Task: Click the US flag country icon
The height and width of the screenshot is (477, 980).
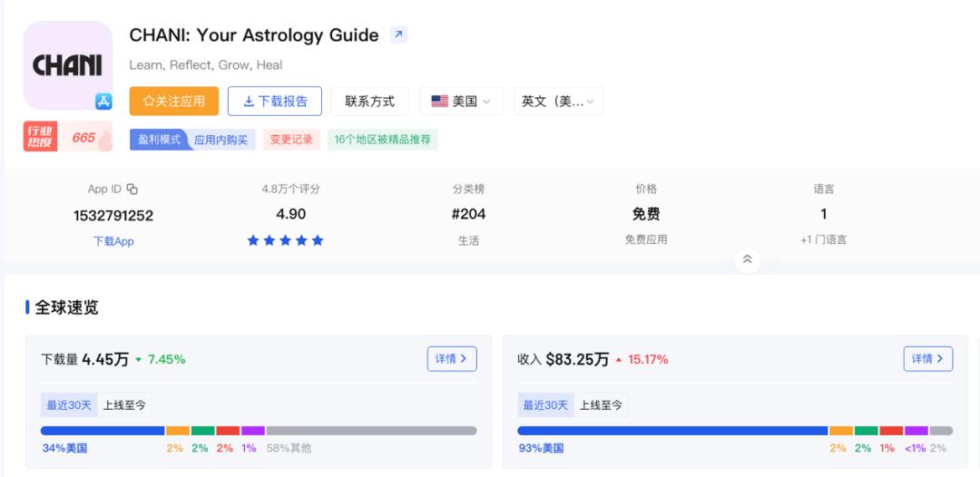Action: coord(440,102)
